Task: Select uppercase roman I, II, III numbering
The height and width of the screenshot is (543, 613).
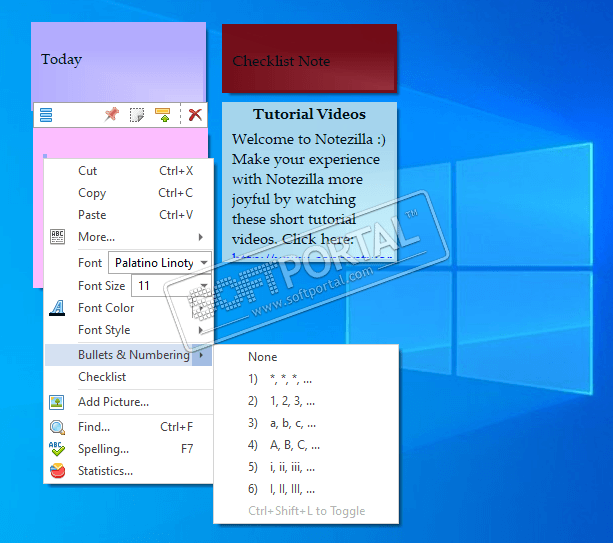Action: (x=306, y=489)
